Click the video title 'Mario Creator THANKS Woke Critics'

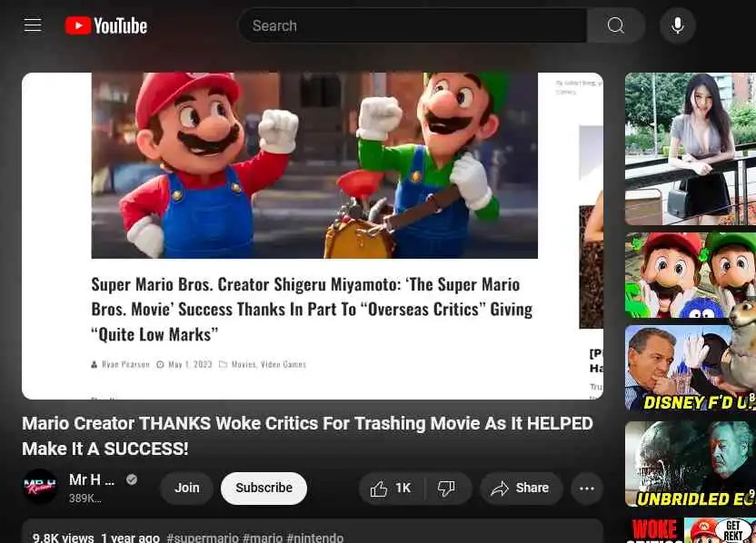point(308,436)
